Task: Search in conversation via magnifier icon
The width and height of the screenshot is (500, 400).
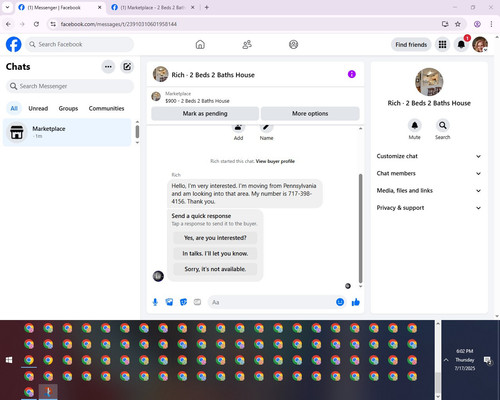Action: click(442, 125)
